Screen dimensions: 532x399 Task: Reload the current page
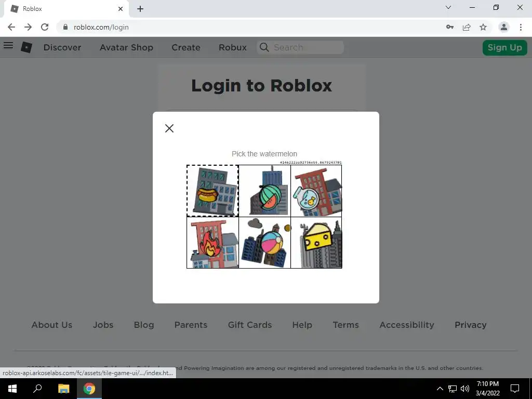click(45, 27)
